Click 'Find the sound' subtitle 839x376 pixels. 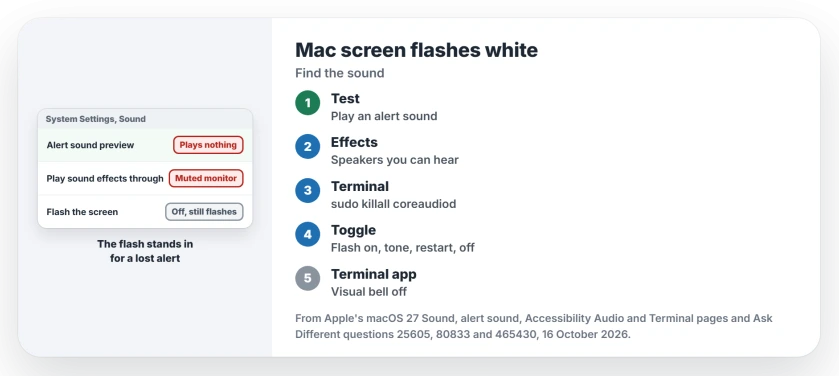340,73
